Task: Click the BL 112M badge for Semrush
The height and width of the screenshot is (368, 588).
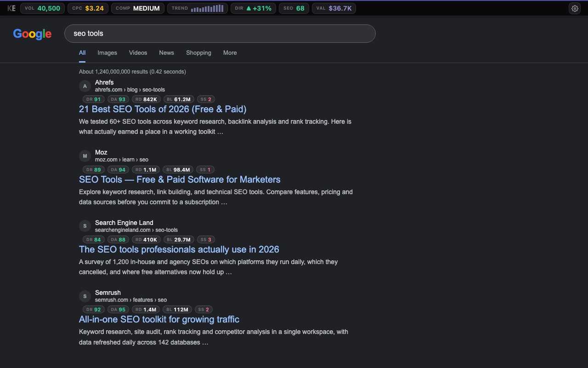Action: pyautogui.click(x=177, y=310)
